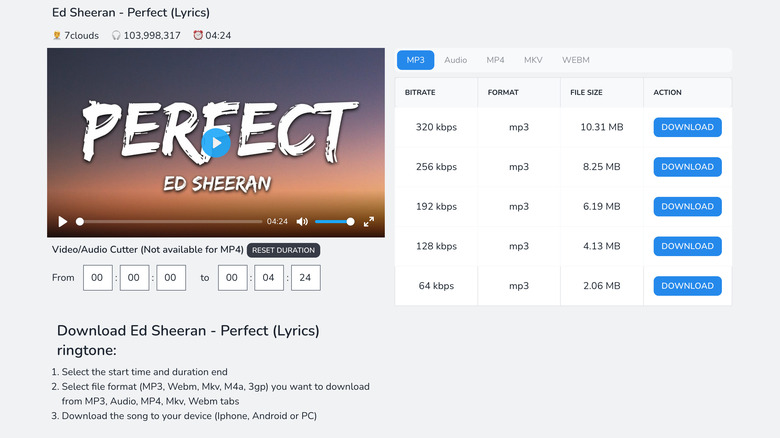The width and height of the screenshot is (780, 438).
Task: Download the 64 kbps mp3 file
Action: 687,286
